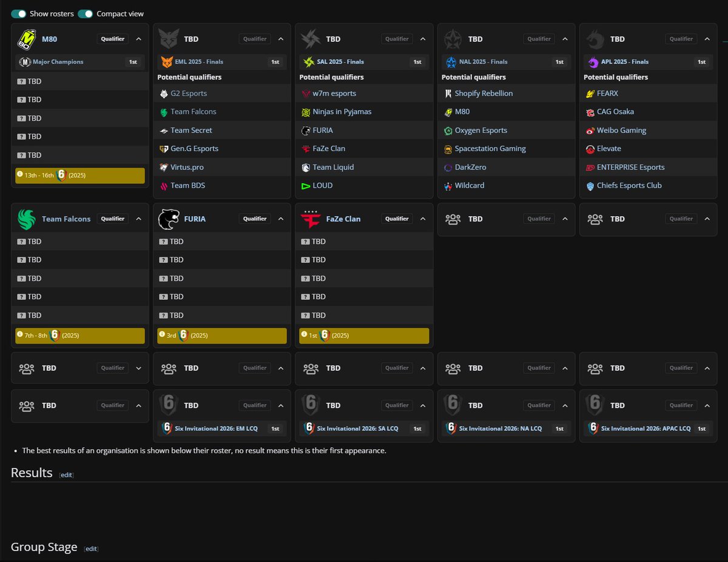Viewport: 728px width, 562px height.
Task: Collapse the FURIA team card
Action: 281,218
